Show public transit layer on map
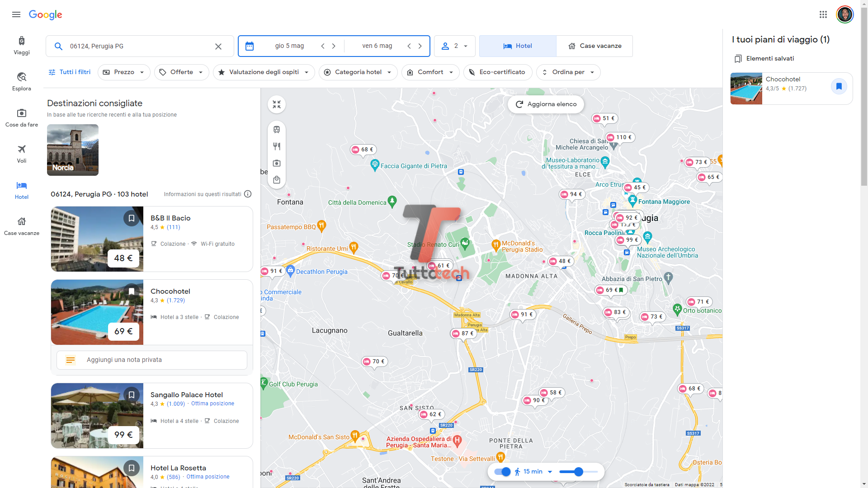Viewport: 868px width, 488px height. (277, 130)
